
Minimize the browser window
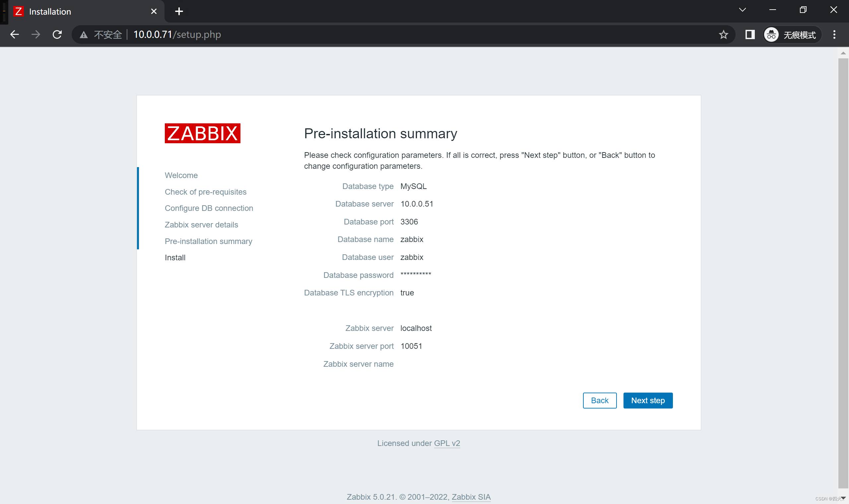772,10
